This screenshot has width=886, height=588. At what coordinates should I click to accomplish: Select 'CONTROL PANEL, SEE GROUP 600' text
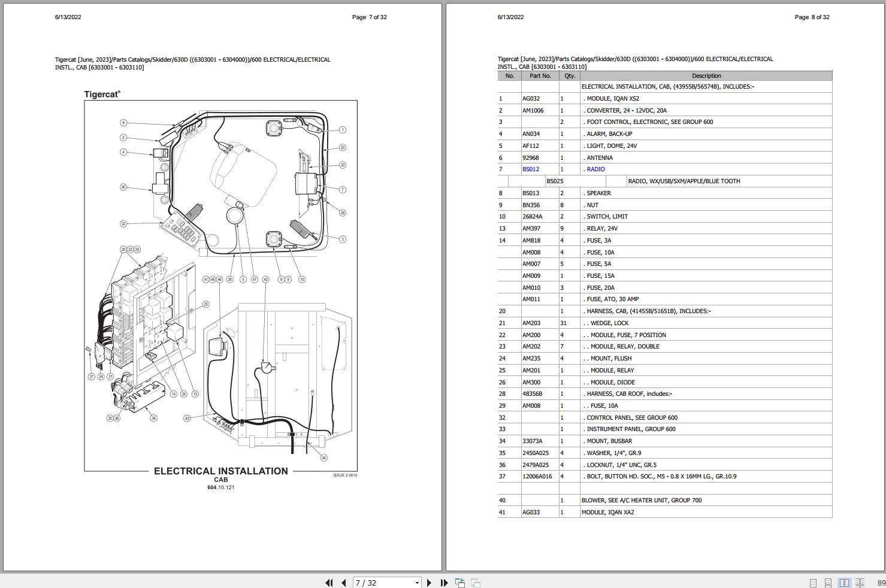[x=632, y=418]
